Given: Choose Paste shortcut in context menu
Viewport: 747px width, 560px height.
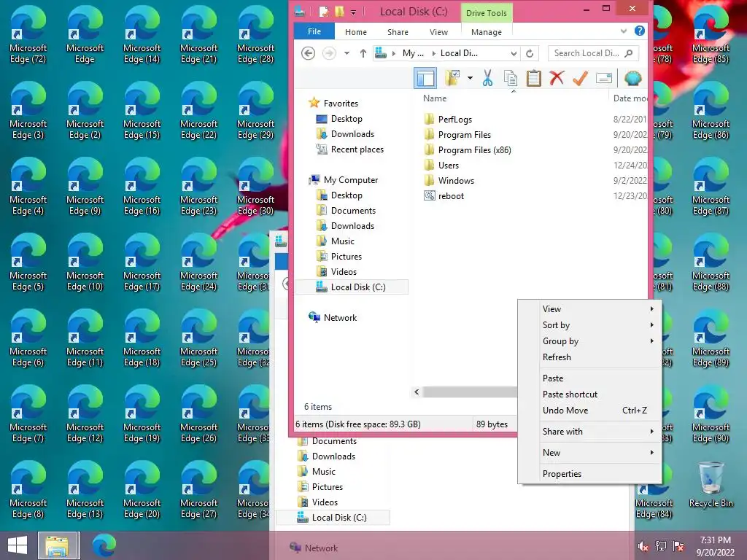Looking at the screenshot, I should [589, 394].
